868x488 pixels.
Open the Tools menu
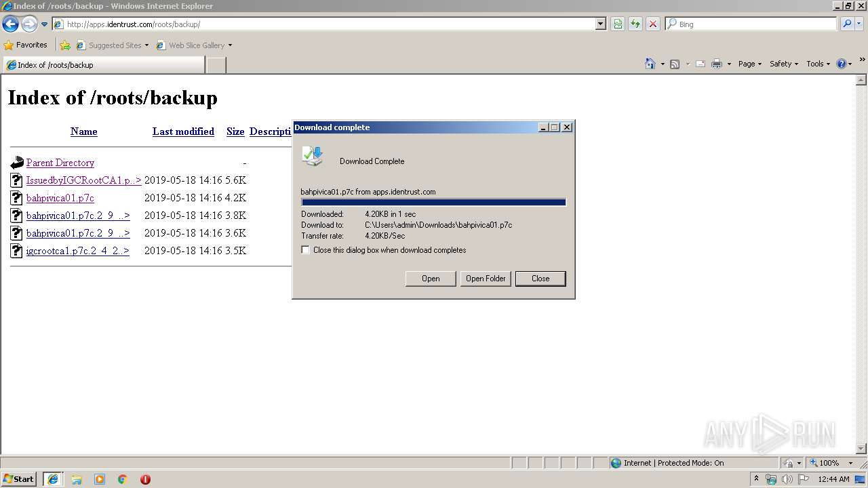tap(818, 64)
